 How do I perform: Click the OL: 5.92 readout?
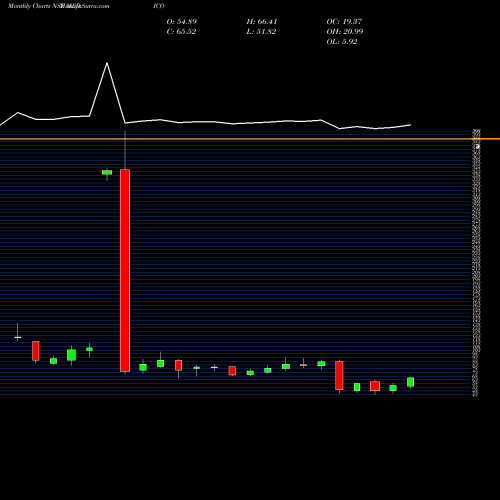(342, 42)
